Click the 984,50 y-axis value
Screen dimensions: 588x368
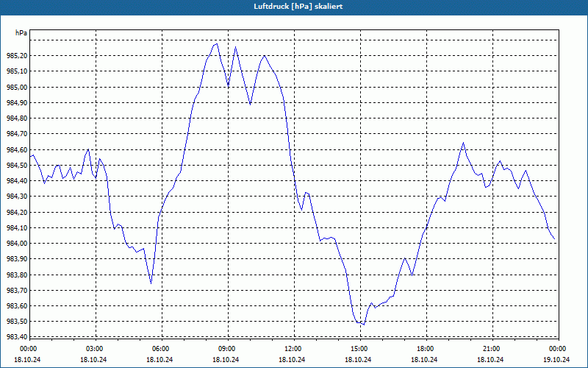(17, 165)
